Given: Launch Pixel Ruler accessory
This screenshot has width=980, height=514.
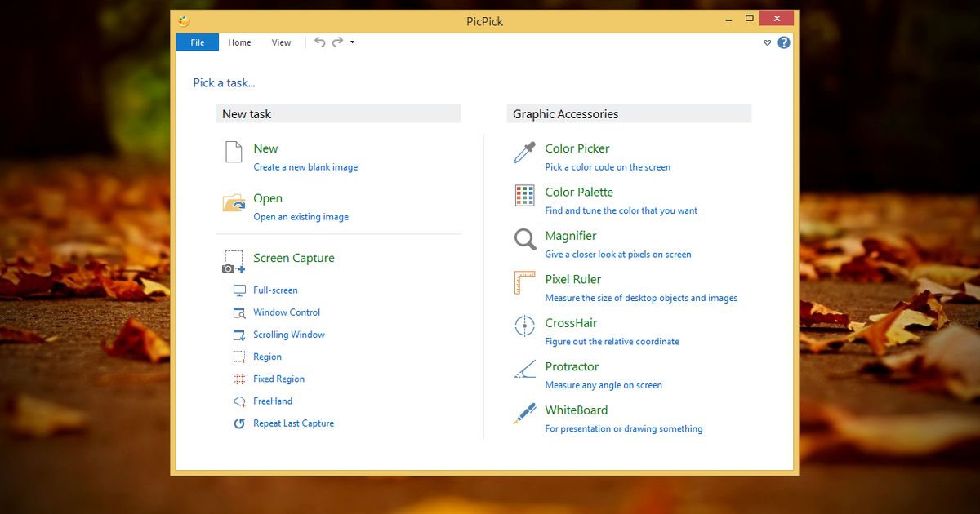Looking at the screenshot, I should tap(573, 279).
